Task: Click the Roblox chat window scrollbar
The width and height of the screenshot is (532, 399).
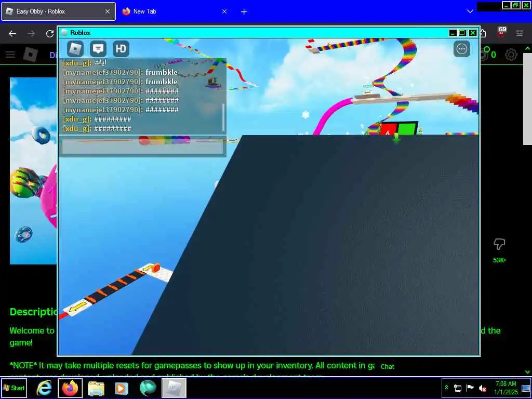Action: [223, 117]
